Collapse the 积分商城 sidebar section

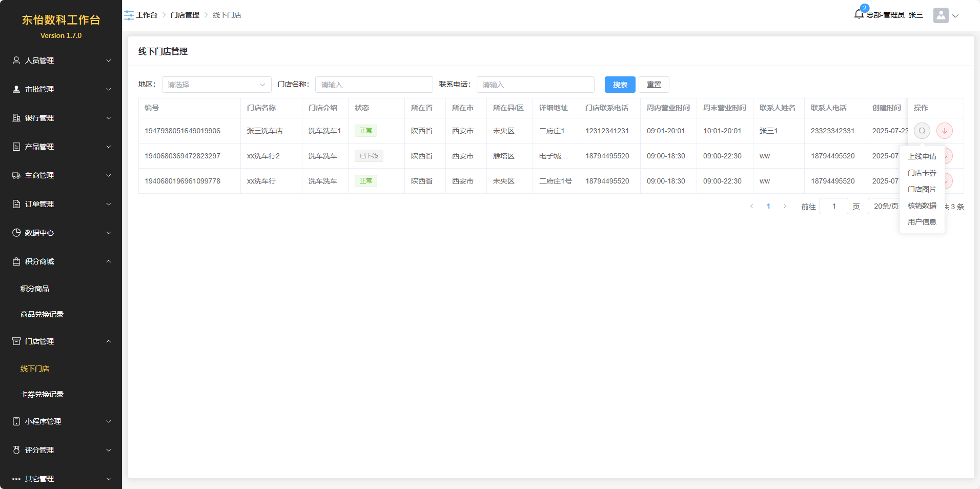61,261
